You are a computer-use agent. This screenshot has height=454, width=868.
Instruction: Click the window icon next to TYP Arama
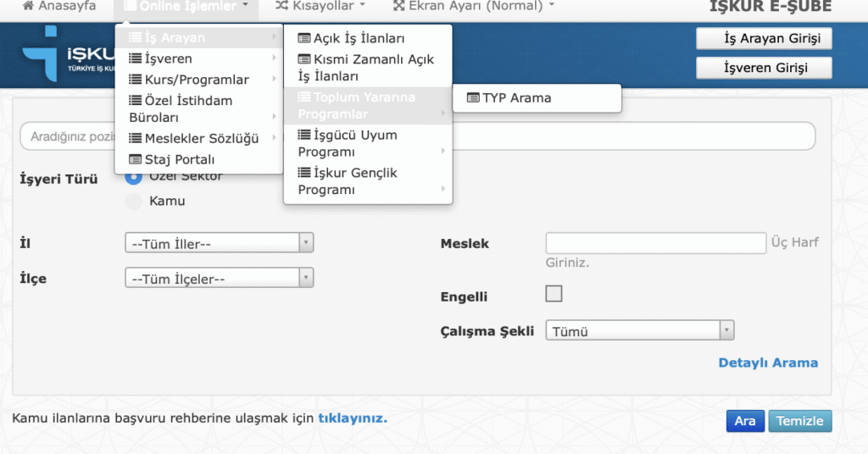pos(473,98)
